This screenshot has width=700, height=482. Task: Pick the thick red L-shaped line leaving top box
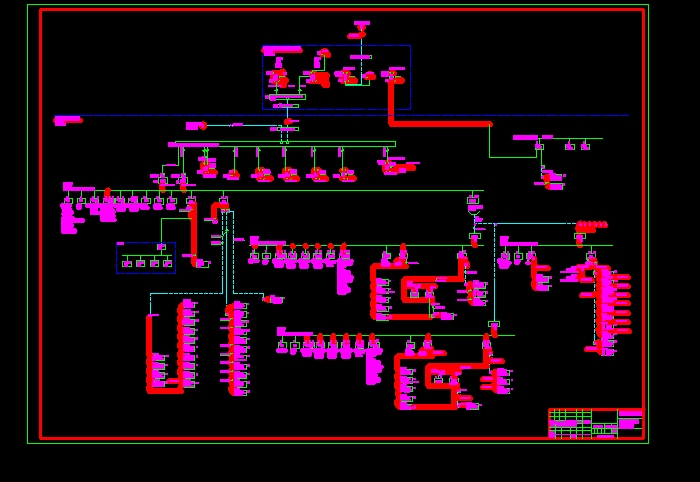[440, 103]
